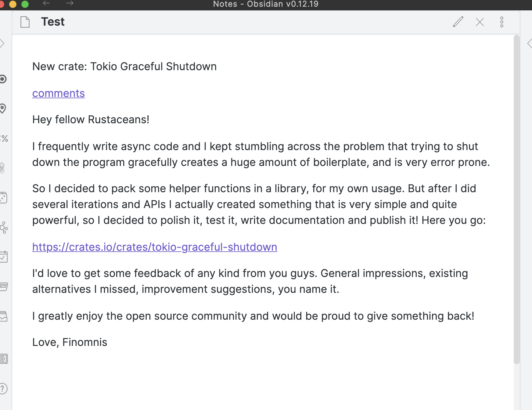Viewport: 532px width, 410px height.
Task: Open the tokio-graceful-shutdown crates.io link
Action: coord(154,247)
